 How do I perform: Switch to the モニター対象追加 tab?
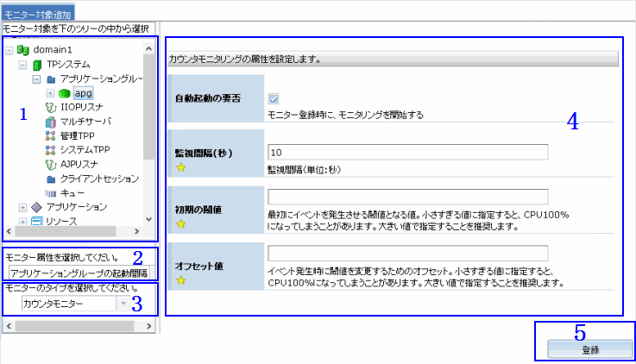(x=38, y=15)
